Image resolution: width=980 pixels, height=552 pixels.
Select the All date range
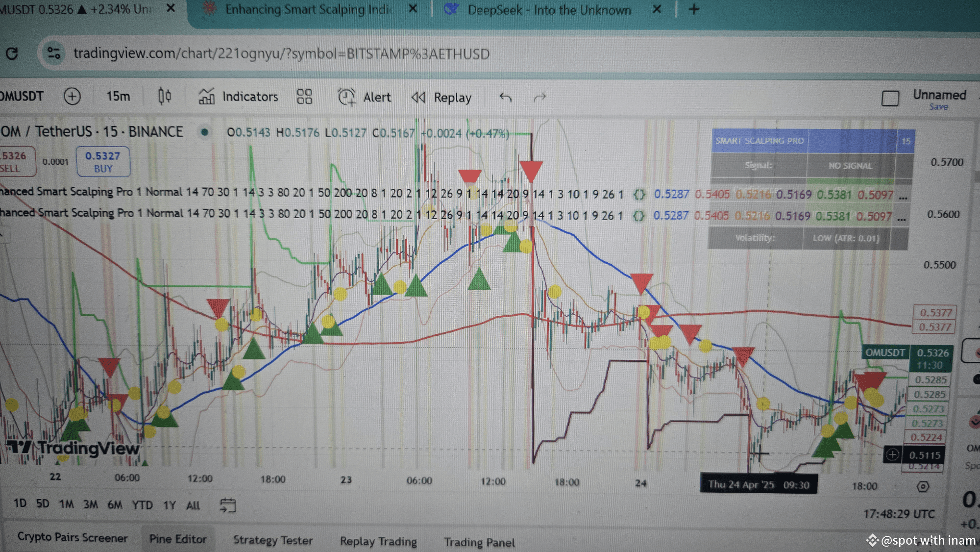tap(193, 505)
